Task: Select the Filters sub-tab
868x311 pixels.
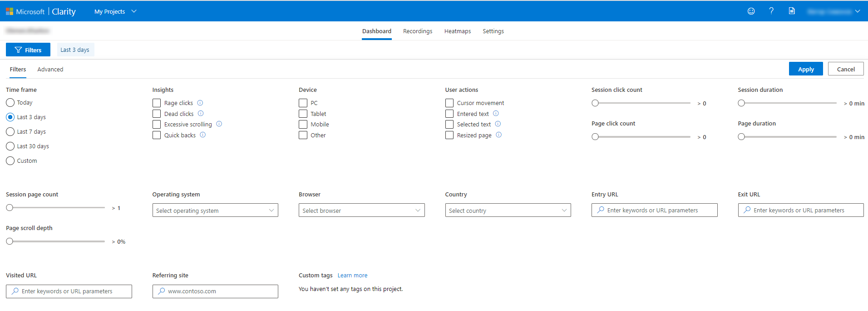Action: [x=18, y=69]
